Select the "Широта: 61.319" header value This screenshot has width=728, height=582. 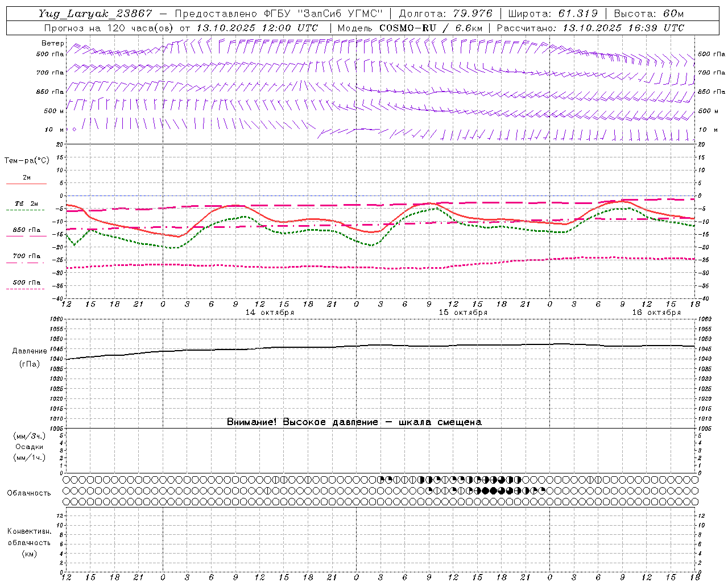(552, 14)
